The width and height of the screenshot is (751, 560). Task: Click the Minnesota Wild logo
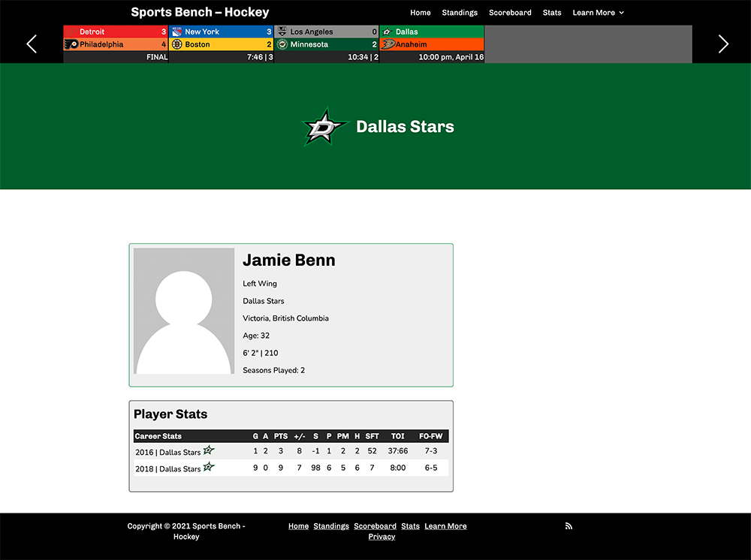(x=282, y=44)
